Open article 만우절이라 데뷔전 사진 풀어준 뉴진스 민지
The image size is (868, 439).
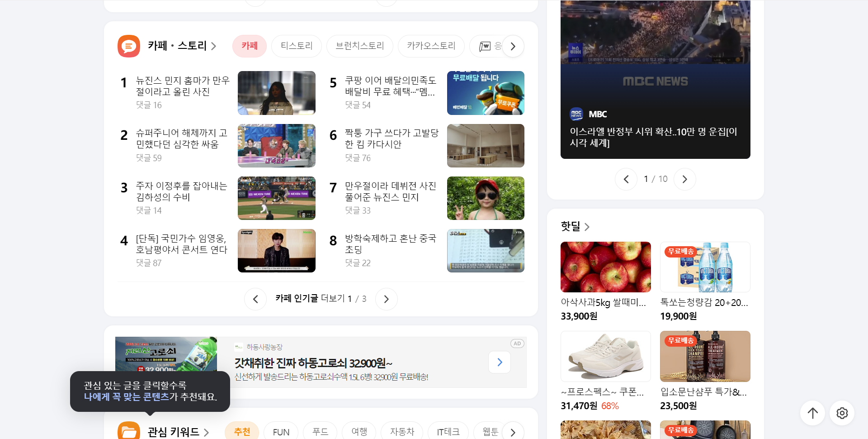391,191
